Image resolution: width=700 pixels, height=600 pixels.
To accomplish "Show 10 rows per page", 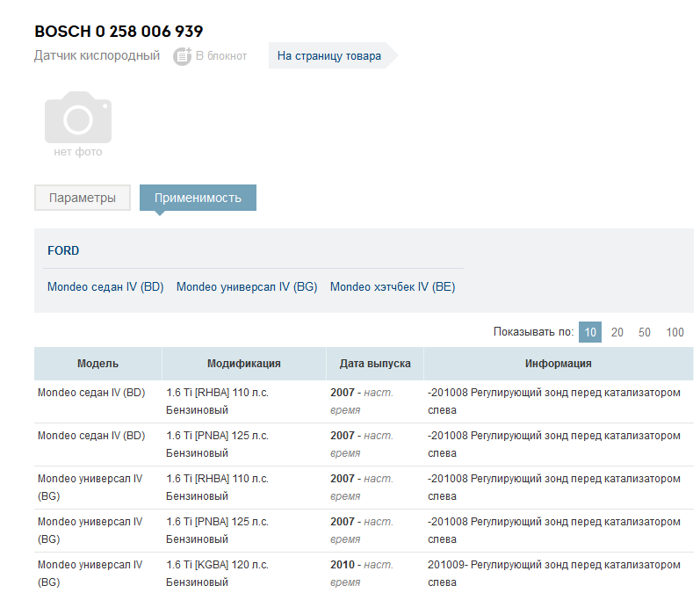I will pyautogui.click(x=590, y=332).
